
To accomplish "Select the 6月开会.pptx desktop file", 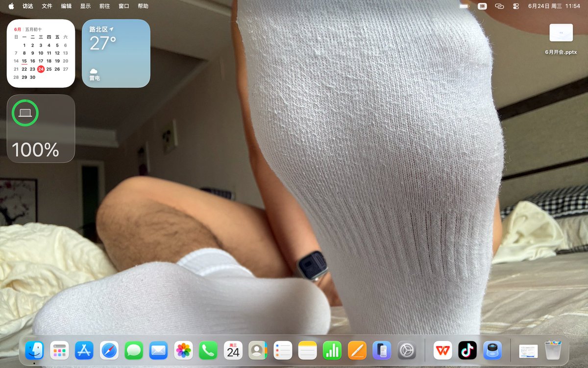I will pyautogui.click(x=561, y=39).
